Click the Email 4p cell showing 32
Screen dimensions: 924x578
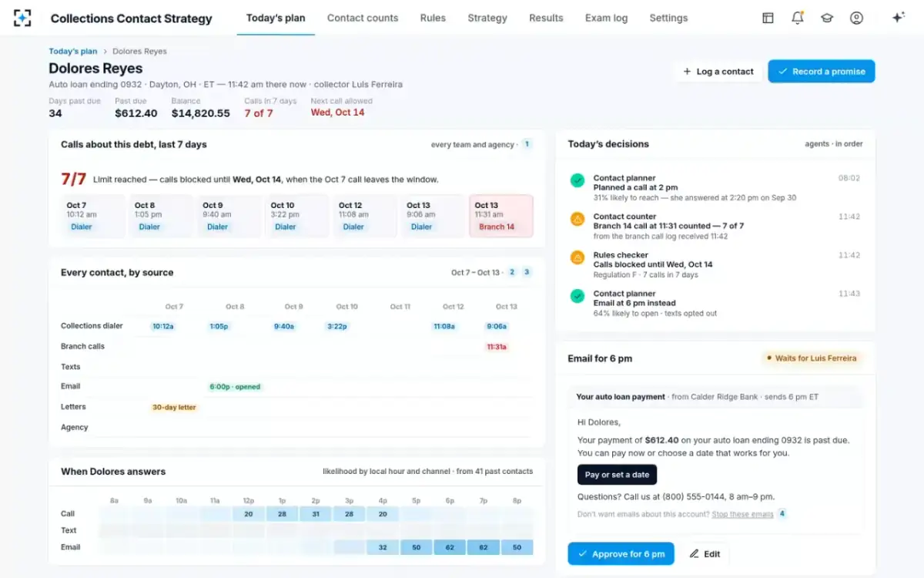pos(383,547)
